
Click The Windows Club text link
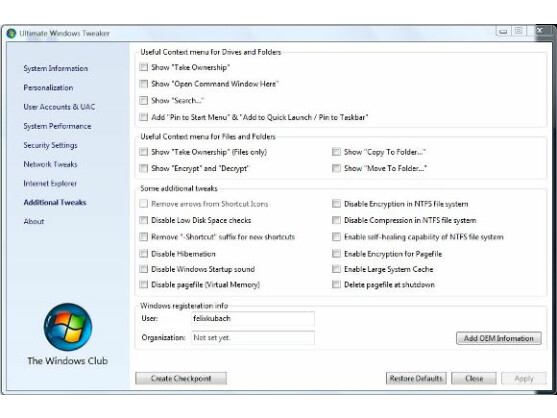pyautogui.click(x=67, y=361)
